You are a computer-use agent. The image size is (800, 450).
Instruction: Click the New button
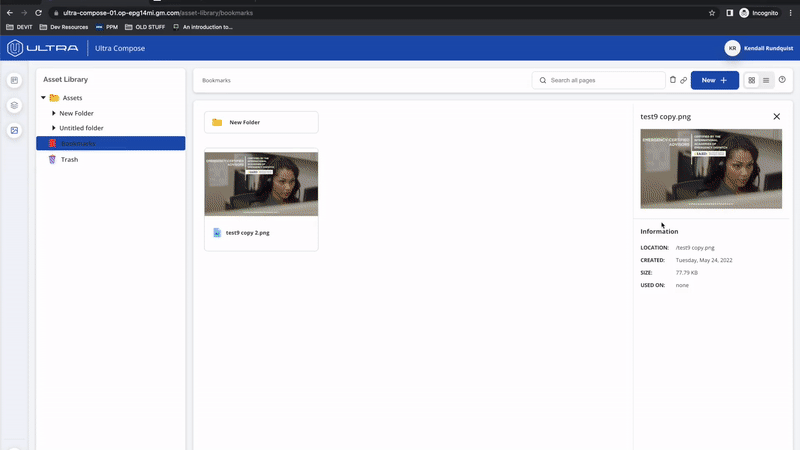(714, 80)
